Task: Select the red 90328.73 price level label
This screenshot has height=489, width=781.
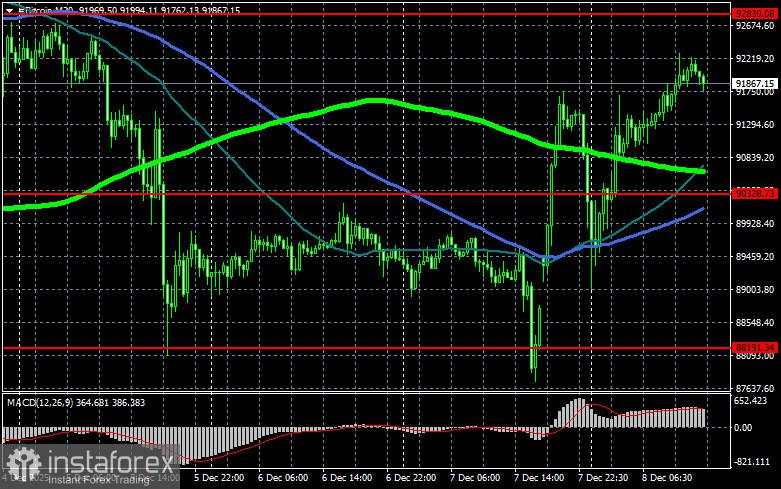Action: (x=755, y=193)
